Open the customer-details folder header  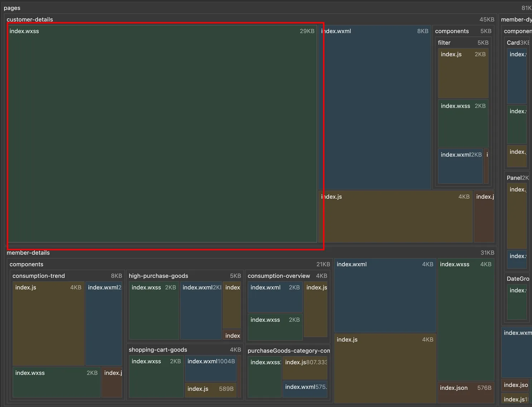(30, 19)
